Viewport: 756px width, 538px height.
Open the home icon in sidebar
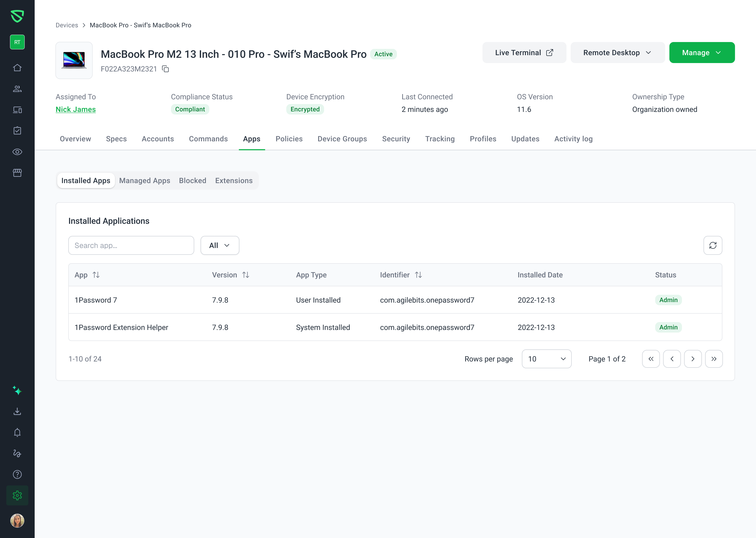[17, 68]
